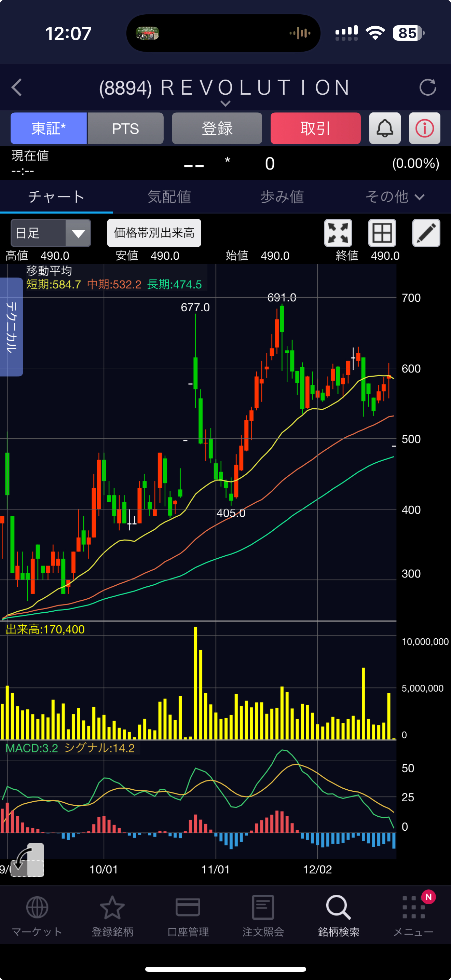Open price alert bell settings
This screenshot has height=980, width=451.
tap(385, 128)
